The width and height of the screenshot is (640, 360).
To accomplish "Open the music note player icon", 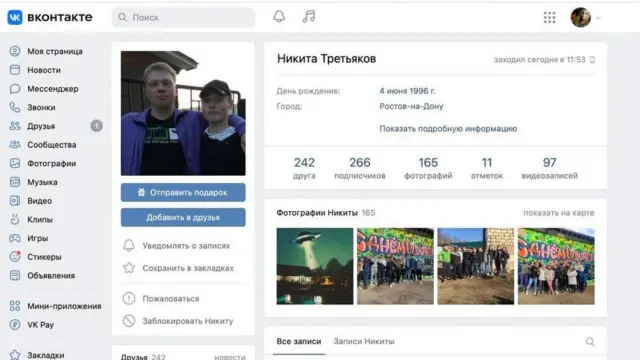I will [x=309, y=17].
